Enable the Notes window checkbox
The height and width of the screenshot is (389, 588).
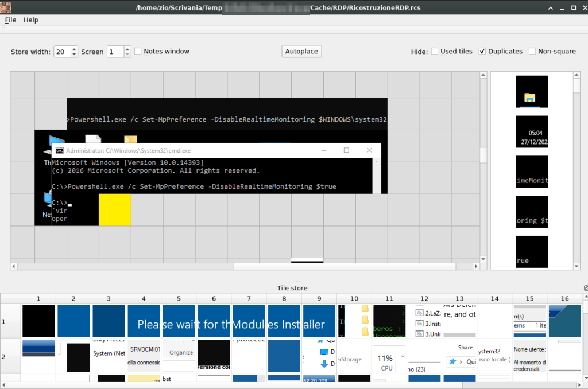pyautogui.click(x=138, y=52)
